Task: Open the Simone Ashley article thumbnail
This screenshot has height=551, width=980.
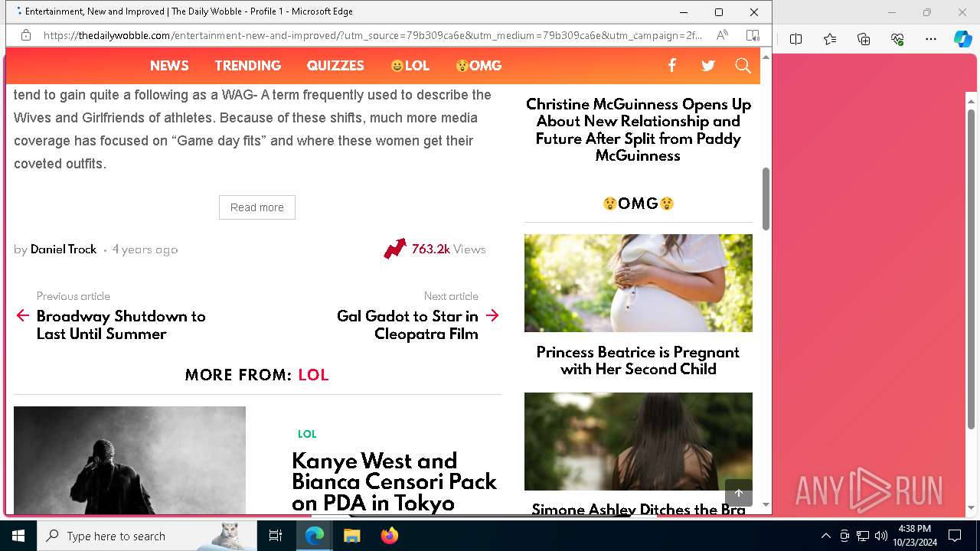Action: [x=639, y=442]
